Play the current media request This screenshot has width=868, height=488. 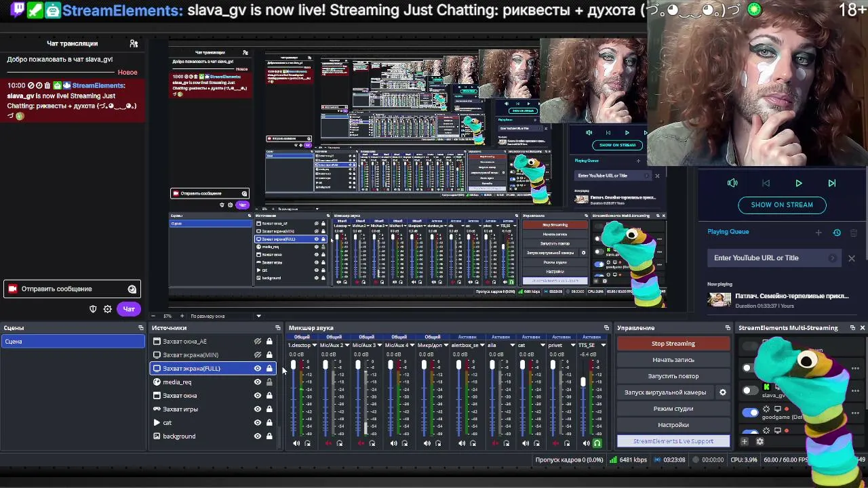tap(799, 183)
